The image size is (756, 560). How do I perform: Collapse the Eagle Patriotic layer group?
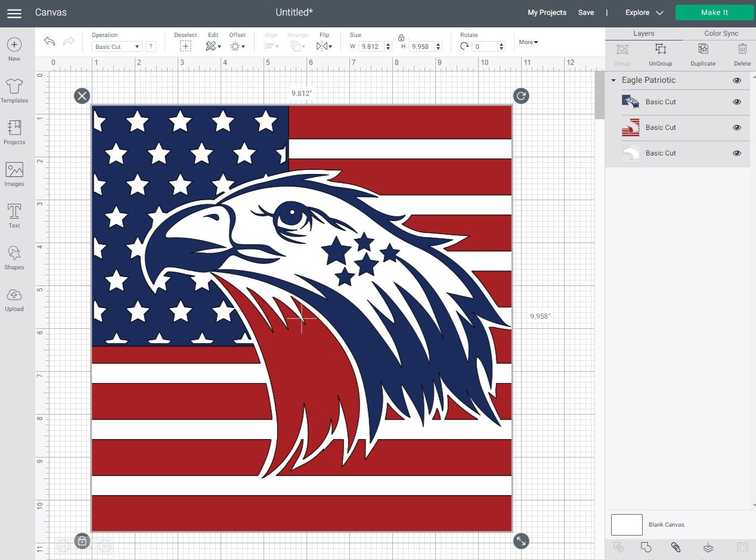[614, 80]
